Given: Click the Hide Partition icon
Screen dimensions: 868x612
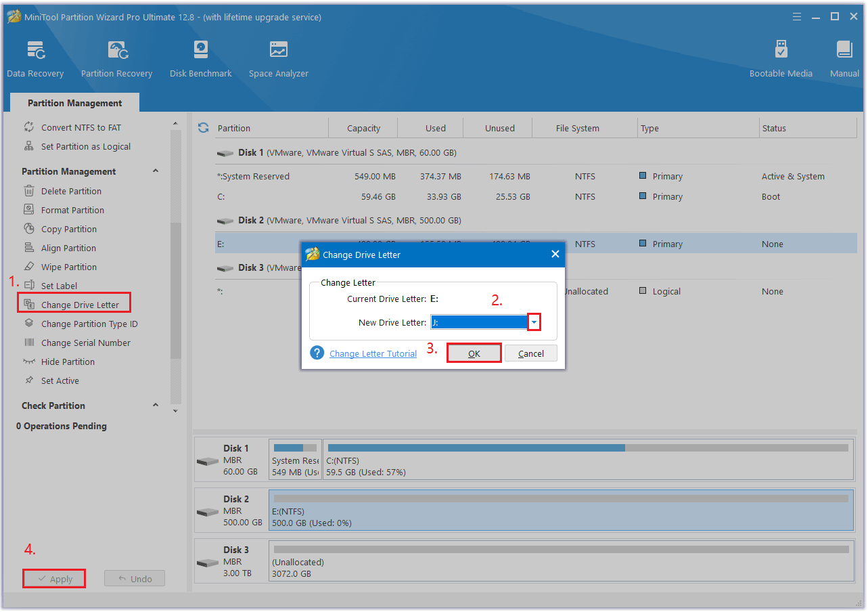Looking at the screenshot, I should pos(28,362).
